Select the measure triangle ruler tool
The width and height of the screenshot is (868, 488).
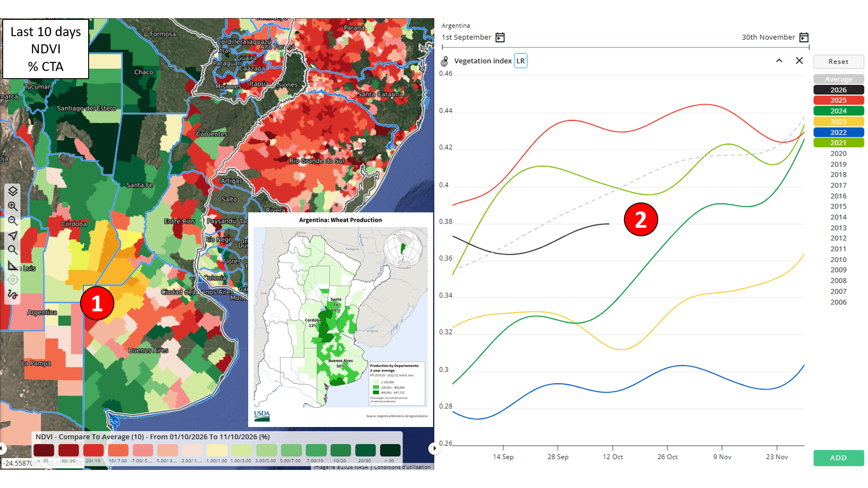13,265
